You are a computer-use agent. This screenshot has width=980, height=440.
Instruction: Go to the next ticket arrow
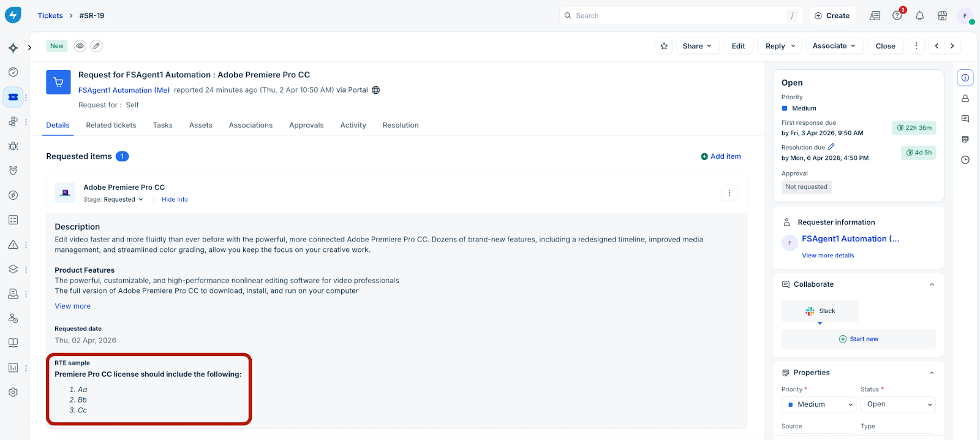[952, 46]
